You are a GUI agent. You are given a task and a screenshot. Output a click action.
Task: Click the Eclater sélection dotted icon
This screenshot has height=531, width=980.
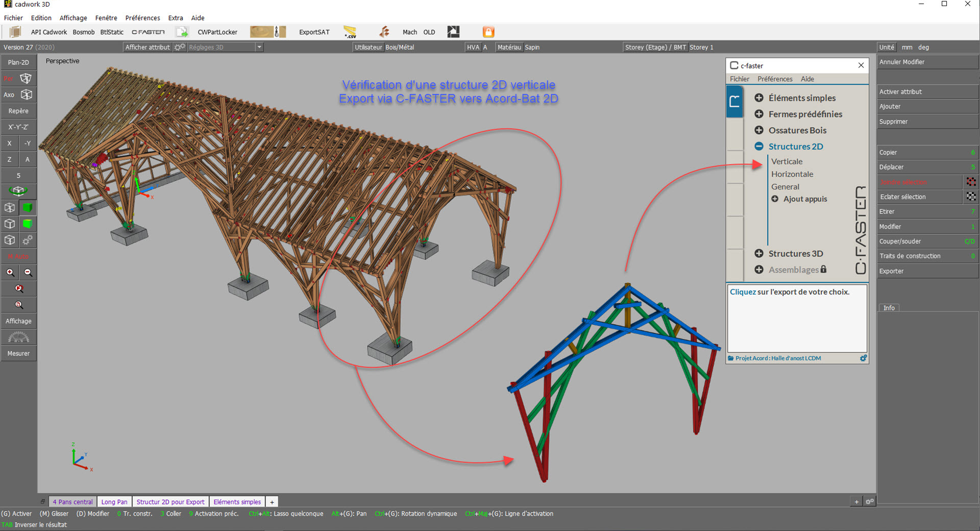point(971,197)
